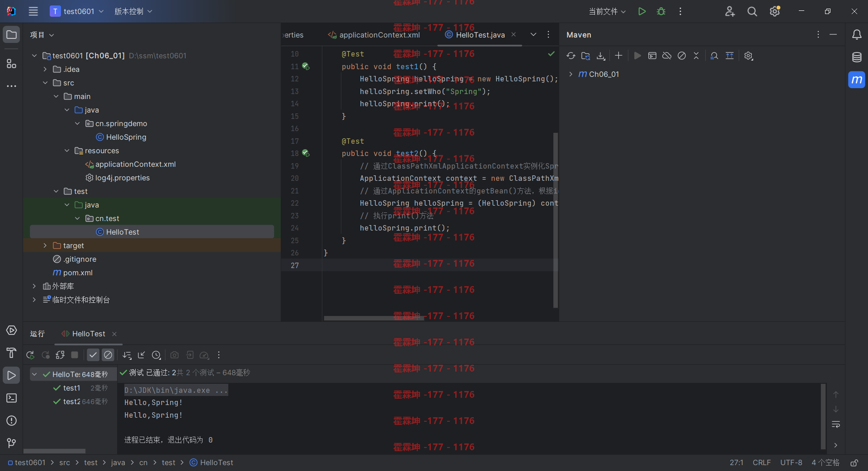Open the Notifications bell icon
Screen dimensions: 868x471
tap(857, 35)
